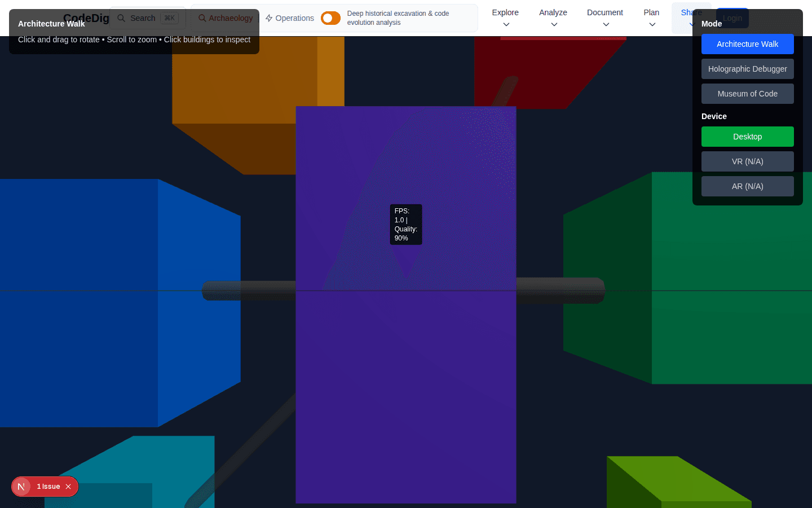Expand the Explore dropdown menu
Screen dimensions: 812x508
click(505, 17)
